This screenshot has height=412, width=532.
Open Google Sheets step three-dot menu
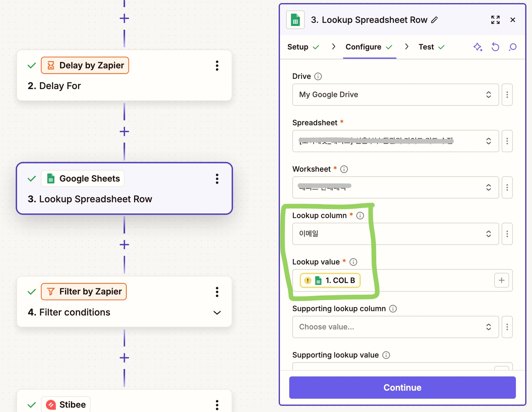[217, 179]
